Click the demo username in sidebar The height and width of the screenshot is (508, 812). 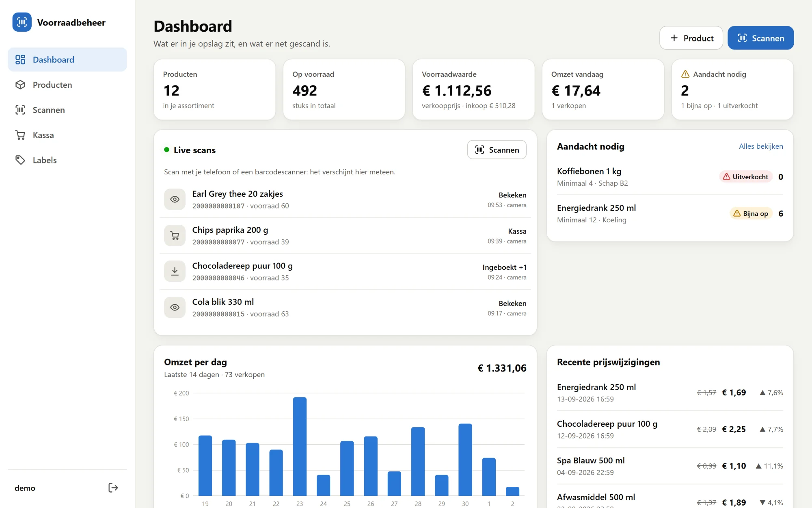(25, 488)
